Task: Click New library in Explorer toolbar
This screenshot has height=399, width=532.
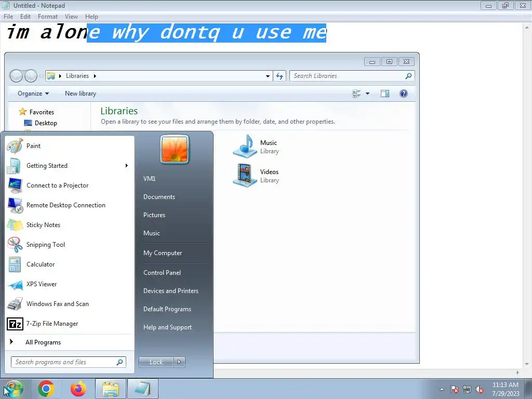Action: [x=81, y=94]
